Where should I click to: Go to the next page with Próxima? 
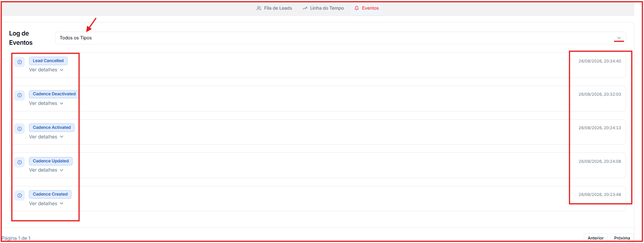622,238
